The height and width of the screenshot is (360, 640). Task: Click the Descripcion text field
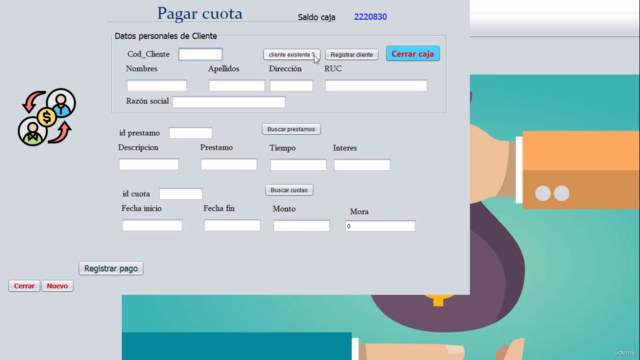(149, 164)
